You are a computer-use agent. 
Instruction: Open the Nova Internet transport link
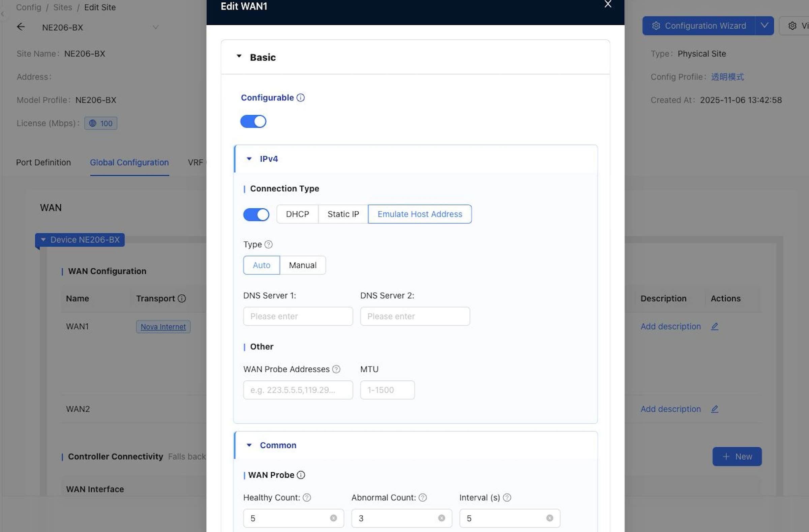click(163, 327)
